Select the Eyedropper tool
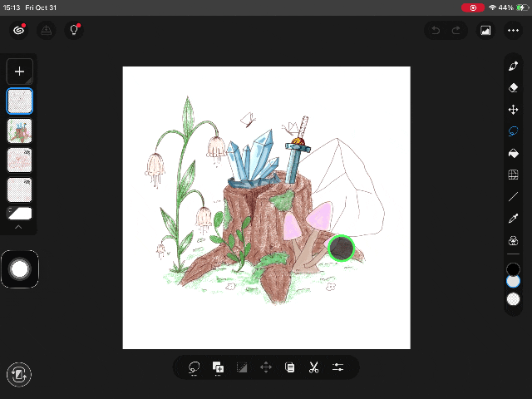Screen dimensions: 532x399 (513, 219)
